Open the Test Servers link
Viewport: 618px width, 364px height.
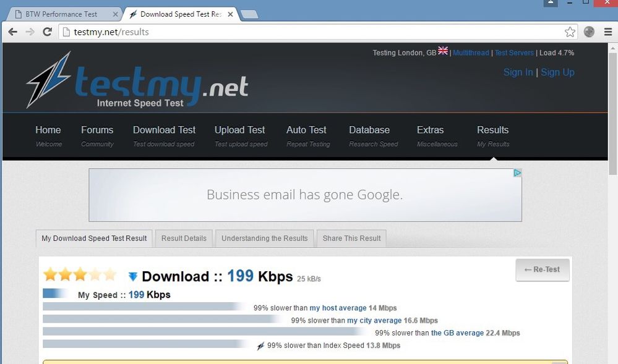(514, 53)
